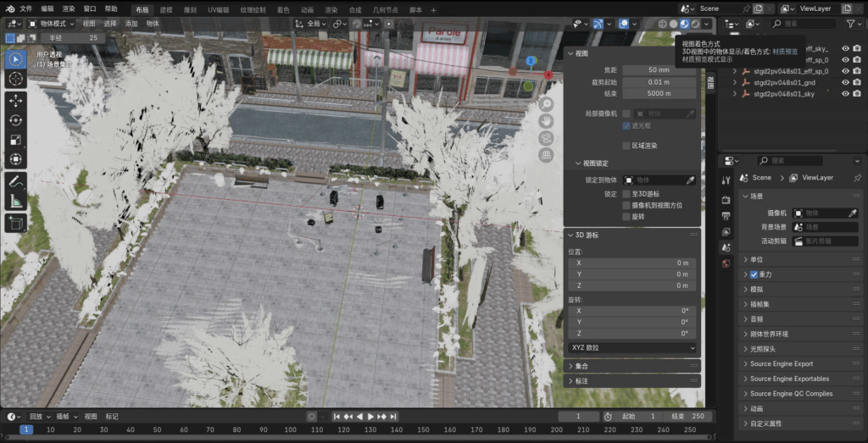Viewport: 868px width, 443px height.
Task: Click the jump to last frame button
Action: [x=393, y=417]
